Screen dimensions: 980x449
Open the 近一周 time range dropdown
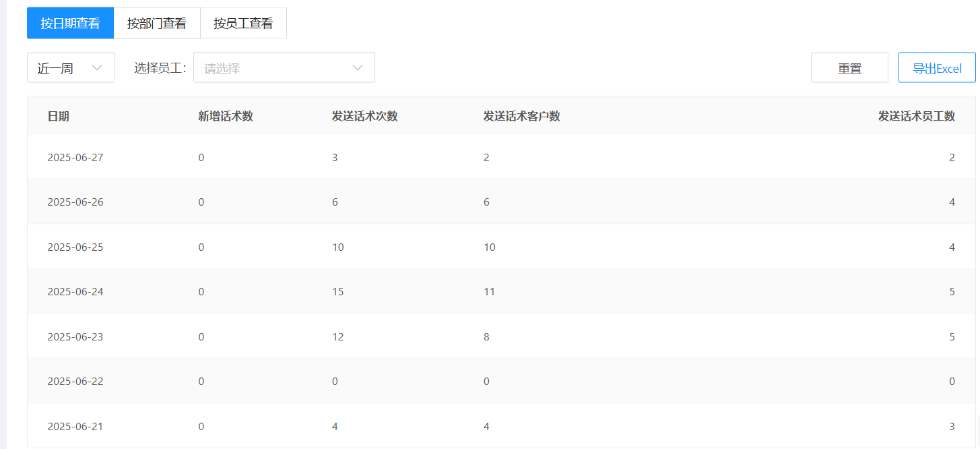point(71,67)
